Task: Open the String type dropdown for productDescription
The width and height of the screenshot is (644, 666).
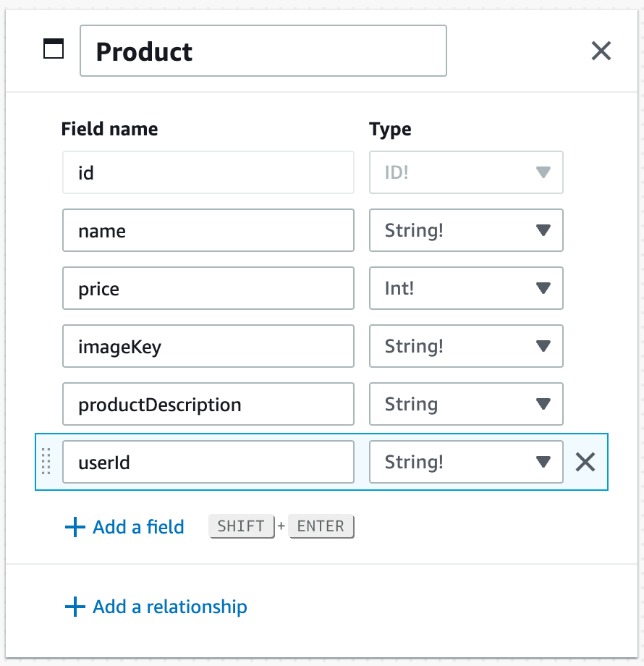Action: click(466, 404)
